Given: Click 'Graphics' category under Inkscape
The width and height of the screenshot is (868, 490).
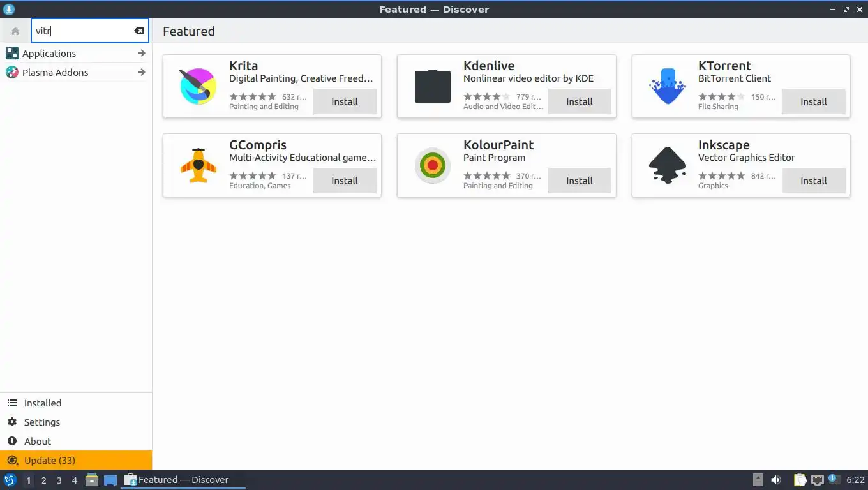Looking at the screenshot, I should coord(713,186).
